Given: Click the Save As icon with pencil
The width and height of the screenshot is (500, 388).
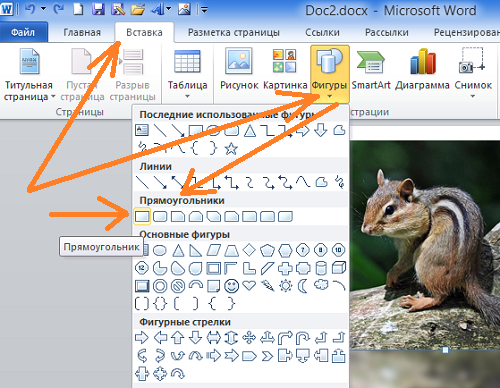Looking at the screenshot, I should [118, 9].
